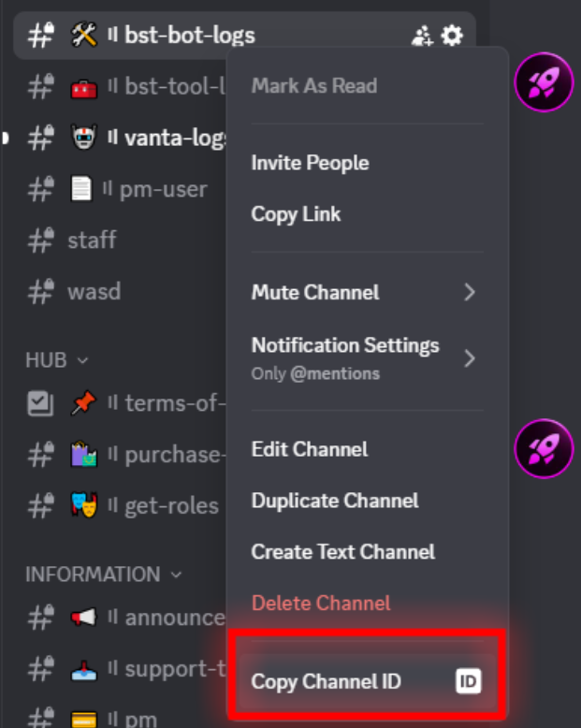Click Edit Channel option

309,449
